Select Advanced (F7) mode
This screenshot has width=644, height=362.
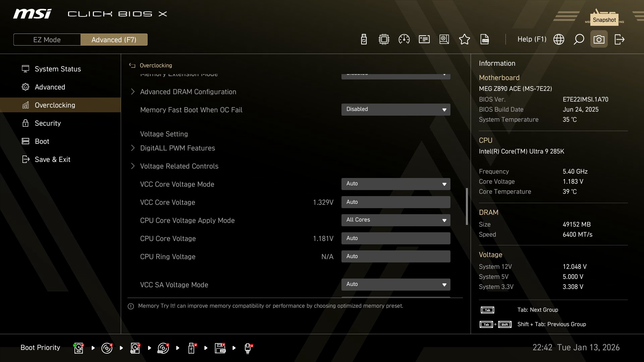tap(114, 40)
